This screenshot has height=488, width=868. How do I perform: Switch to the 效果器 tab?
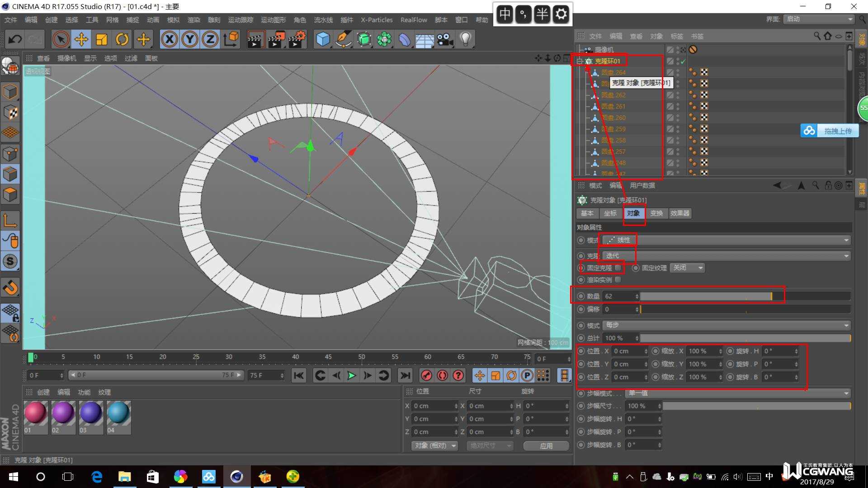(x=680, y=213)
